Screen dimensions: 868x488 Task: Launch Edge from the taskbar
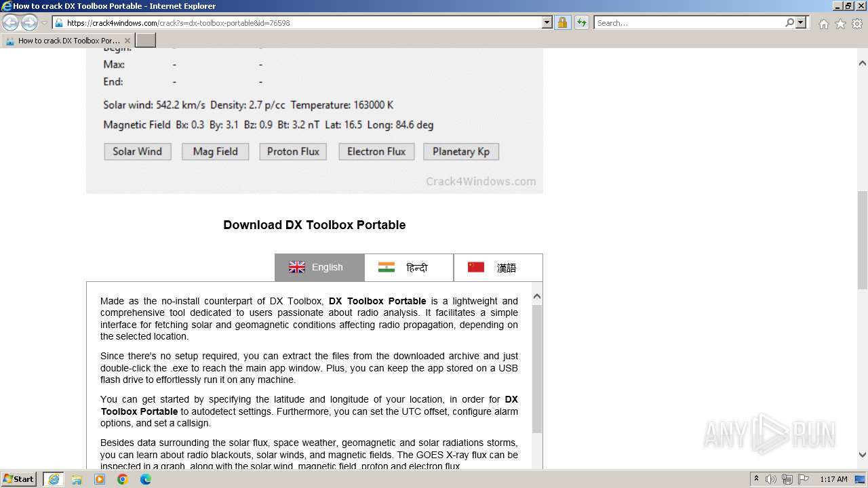[145, 479]
